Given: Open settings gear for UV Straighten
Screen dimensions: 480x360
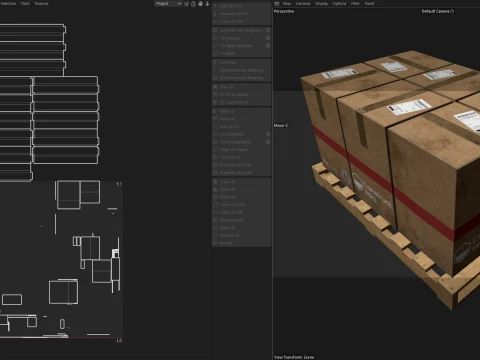Looking at the screenshot, I should coord(268,134).
